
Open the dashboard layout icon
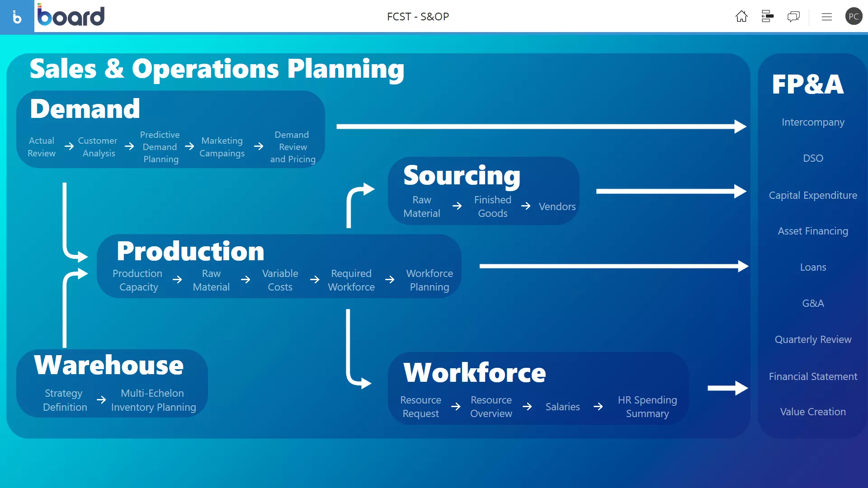click(767, 16)
